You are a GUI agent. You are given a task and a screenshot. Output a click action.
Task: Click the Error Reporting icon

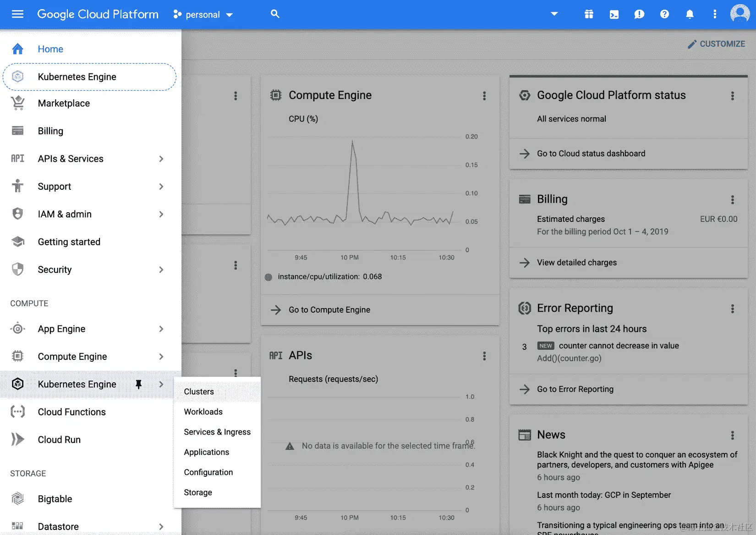click(x=524, y=308)
